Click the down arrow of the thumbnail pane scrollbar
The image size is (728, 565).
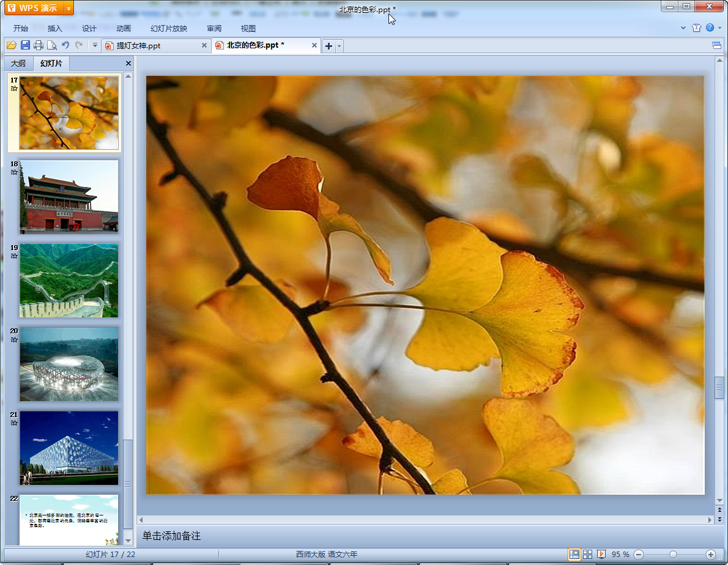click(x=128, y=541)
